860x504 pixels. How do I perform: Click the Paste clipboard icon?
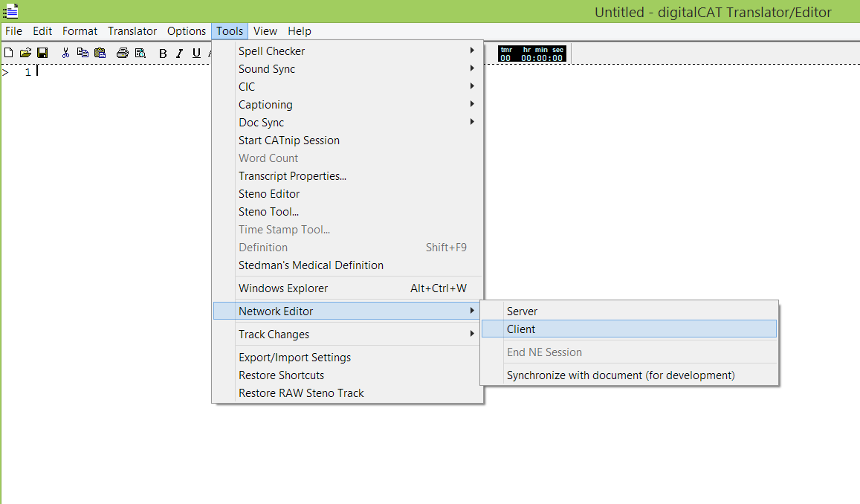click(100, 53)
